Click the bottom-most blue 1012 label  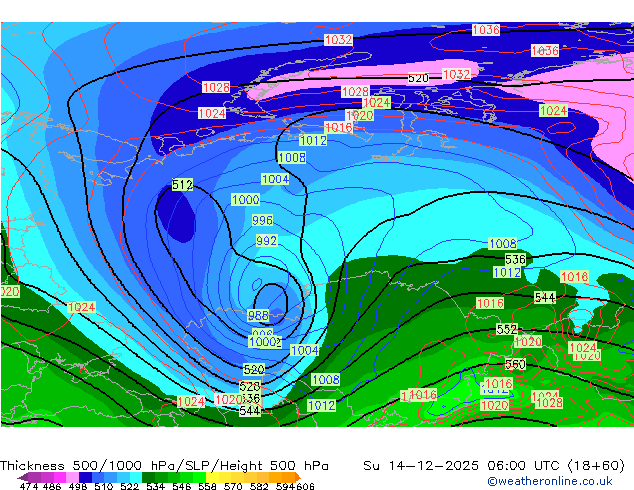[x=321, y=406]
